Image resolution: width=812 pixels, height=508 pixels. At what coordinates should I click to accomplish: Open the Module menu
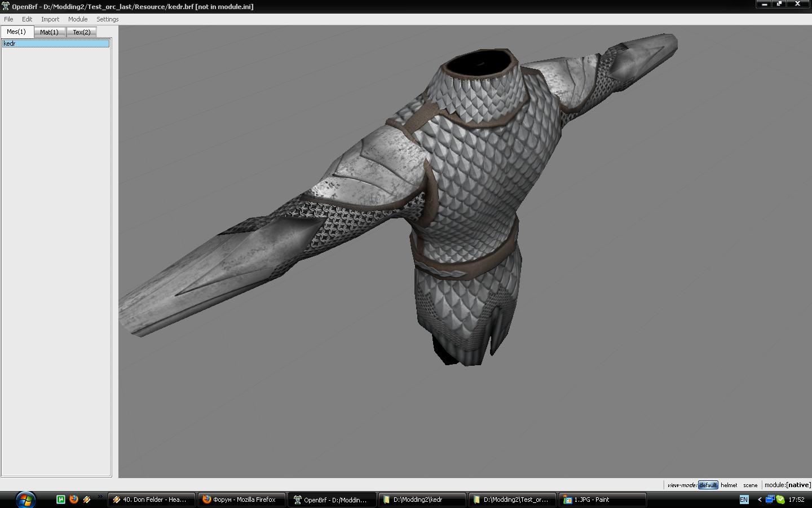tap(78, 19)
